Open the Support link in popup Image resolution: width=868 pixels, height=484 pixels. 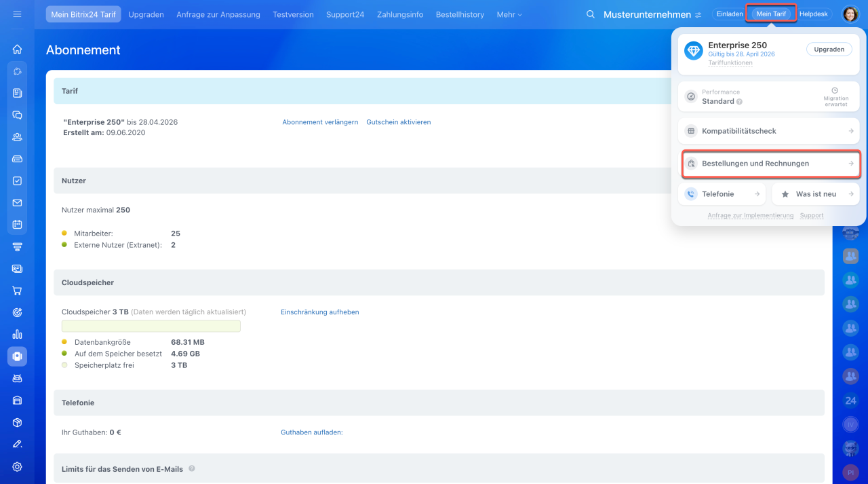pyautogui.click(x=812, y=215)
